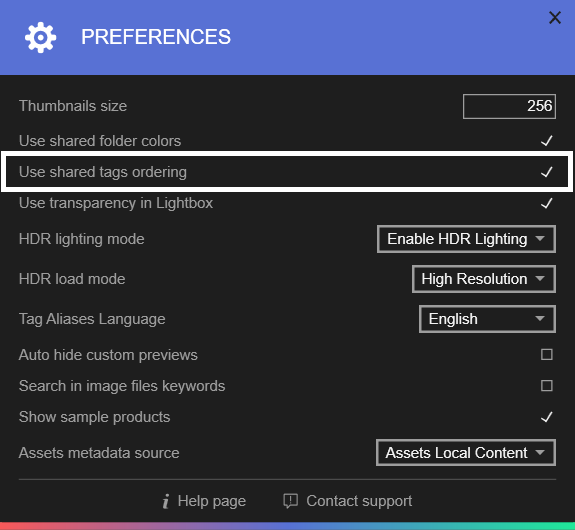Close the Preferences dialog with X

tap(555, 17)
